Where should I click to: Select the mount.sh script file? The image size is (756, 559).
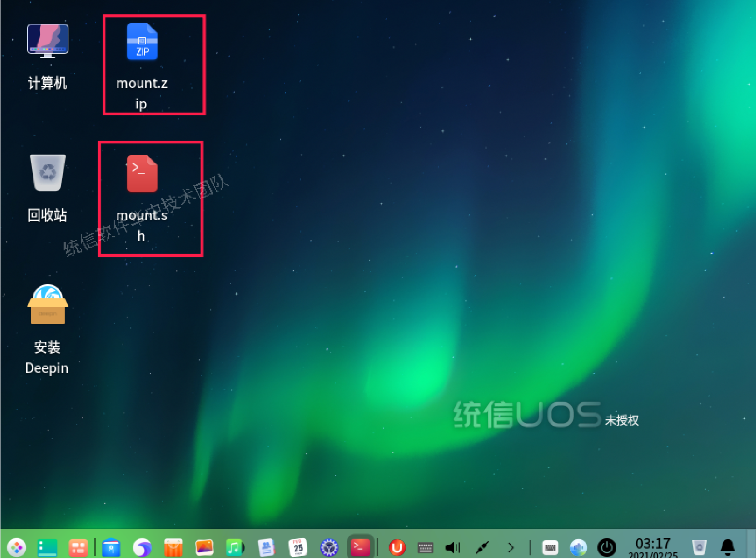pyautogui.click(x=142, y=198)
